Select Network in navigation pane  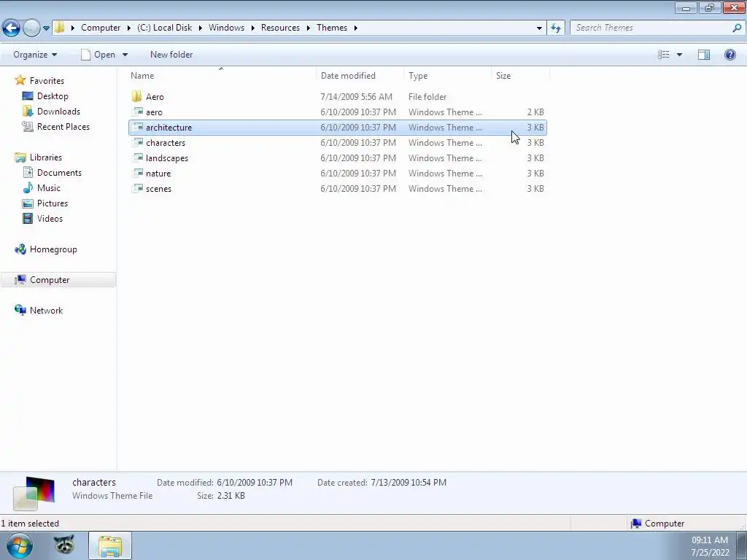46,310
